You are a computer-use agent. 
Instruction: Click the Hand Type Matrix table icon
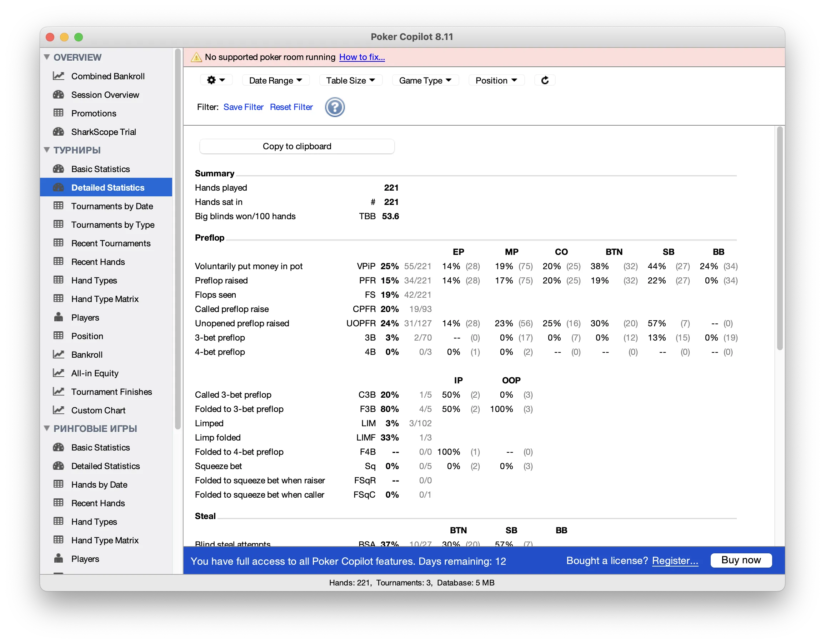click(x=59, y=298)
